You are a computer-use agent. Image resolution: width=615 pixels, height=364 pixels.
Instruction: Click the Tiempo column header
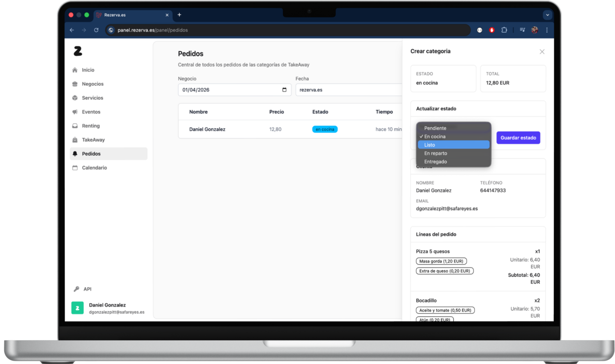click(x=384, y=112)
